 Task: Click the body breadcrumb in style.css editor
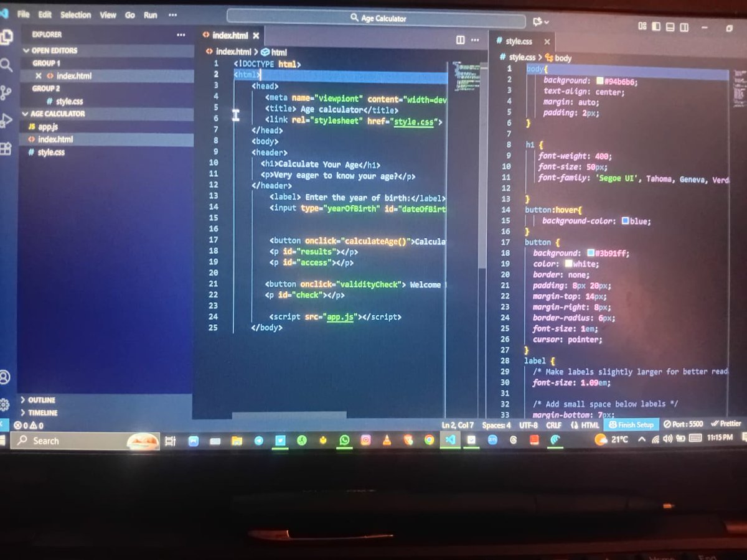click(x=558, y=58)
